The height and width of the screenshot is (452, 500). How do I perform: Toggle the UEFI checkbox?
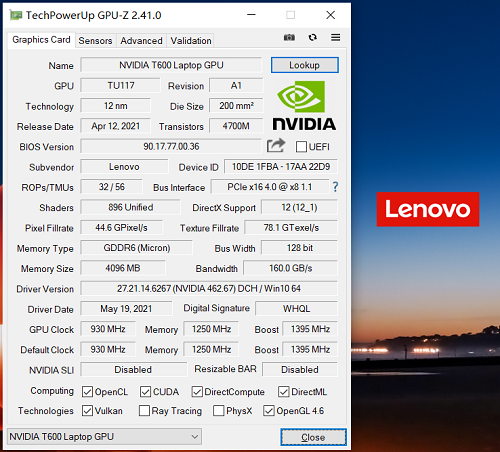pos(301,147)
